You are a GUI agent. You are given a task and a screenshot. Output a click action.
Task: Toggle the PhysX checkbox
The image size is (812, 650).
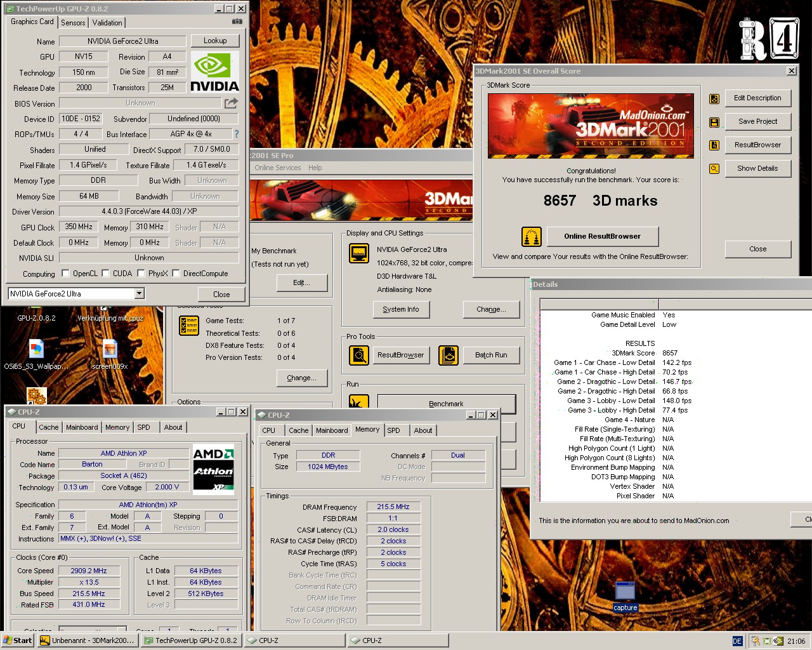[x=141, y=274]
